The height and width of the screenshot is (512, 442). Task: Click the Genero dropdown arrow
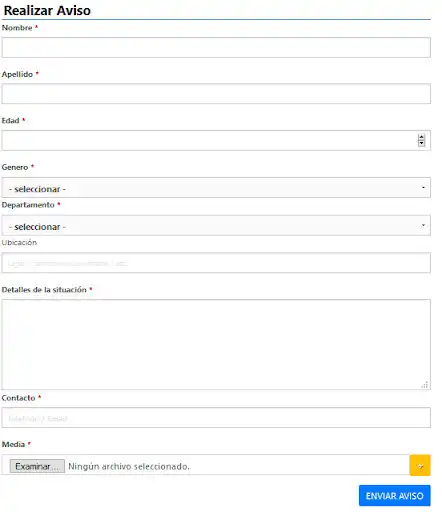click(423, 188)
